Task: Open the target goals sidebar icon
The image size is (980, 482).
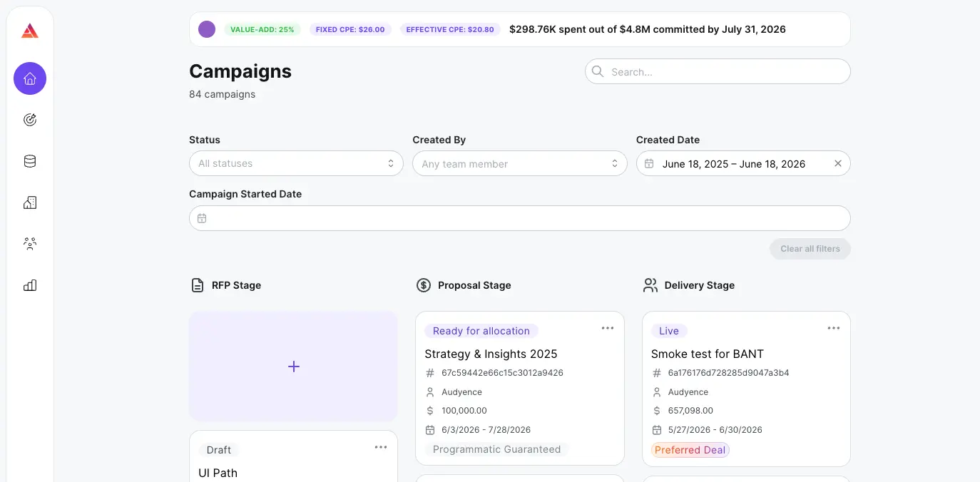Action: coord(30,120)
